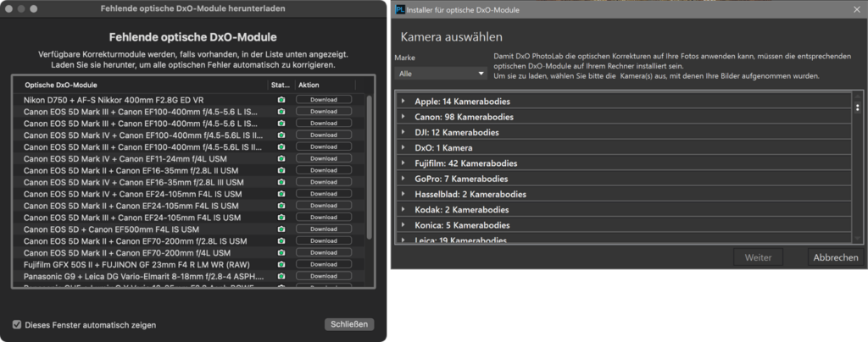
Task: Download module for Mark II EF16-35mm f/2.8L II
Action: click(324, 170)
